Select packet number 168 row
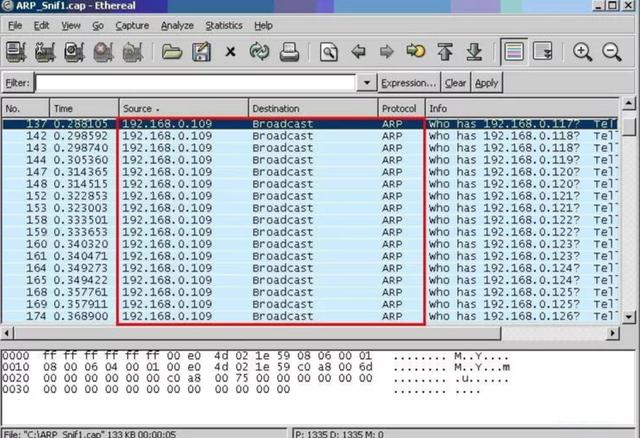The height and width of the screenshot is (438, 640). point(310,292)
